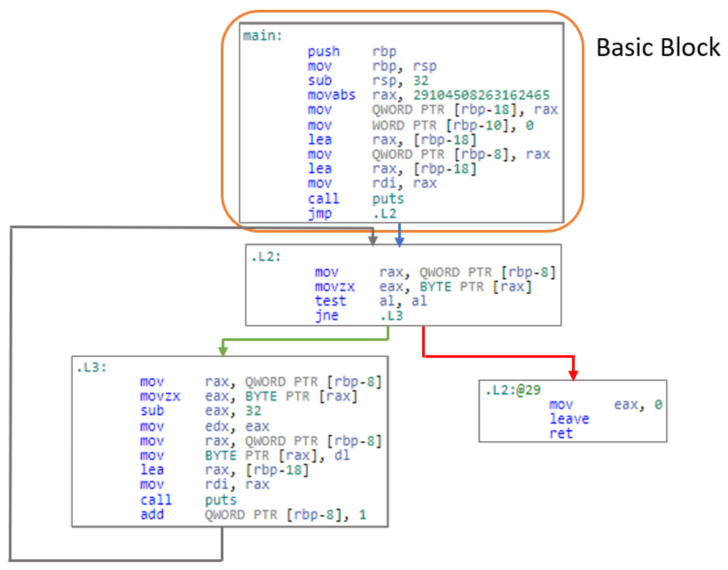Click the ".L2:@29" label in right block
The image size is (728, 570).
[513, 390]
